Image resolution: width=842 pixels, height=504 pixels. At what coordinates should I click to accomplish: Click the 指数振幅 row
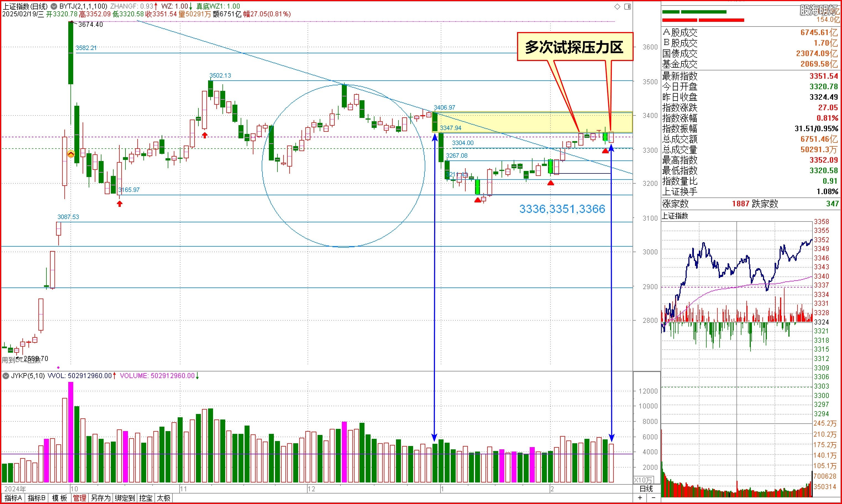click(x=750, y=129)
